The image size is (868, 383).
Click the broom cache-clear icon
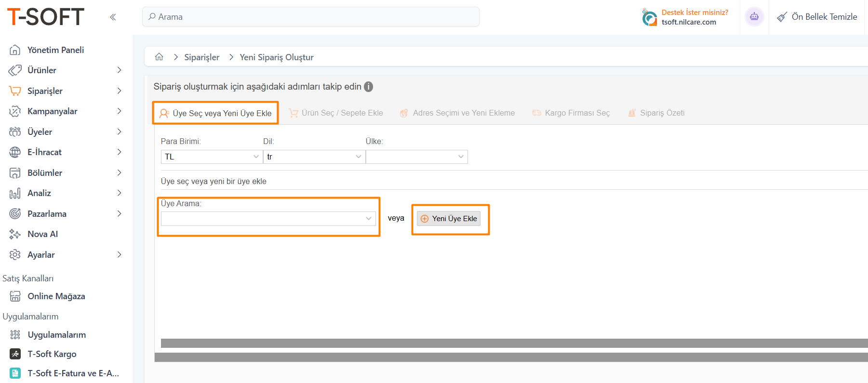click(x=782, y=17)
